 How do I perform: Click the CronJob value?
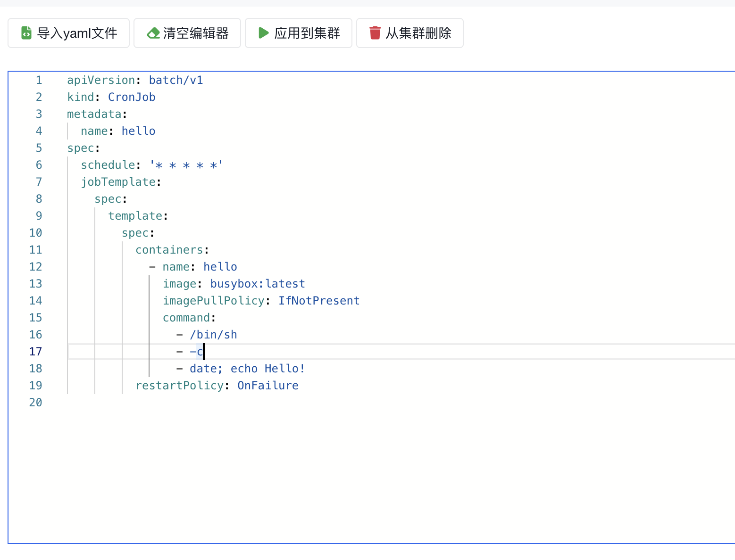click(x=132, y=97)
